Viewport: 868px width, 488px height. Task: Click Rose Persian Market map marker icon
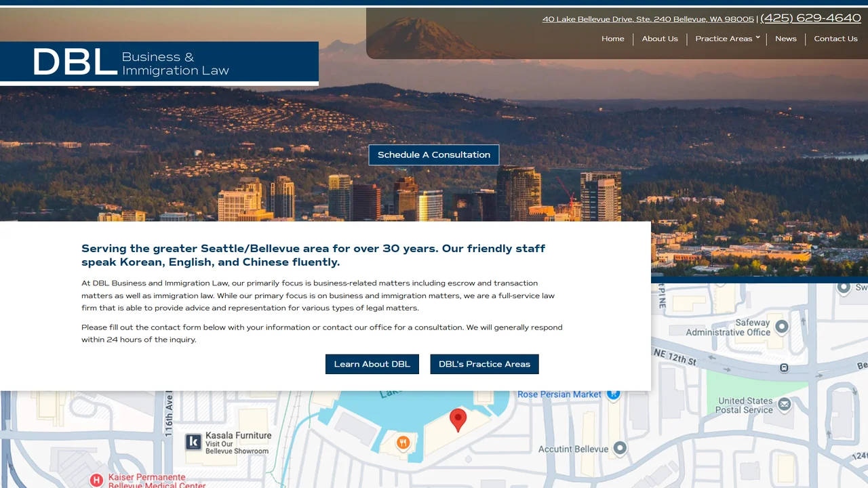click(x=614, y=394)
